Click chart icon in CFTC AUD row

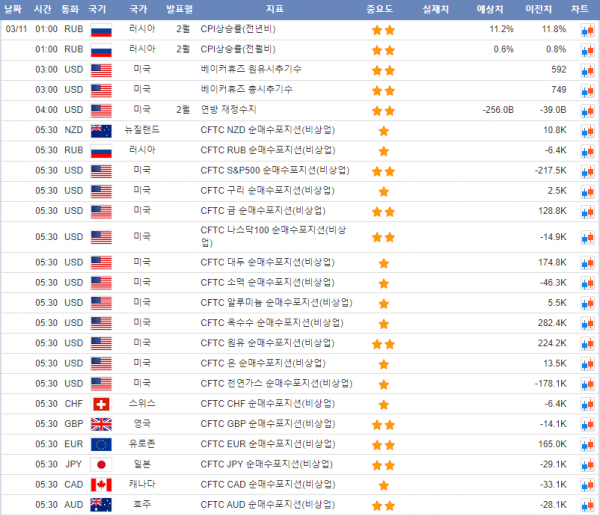point(587,505)
